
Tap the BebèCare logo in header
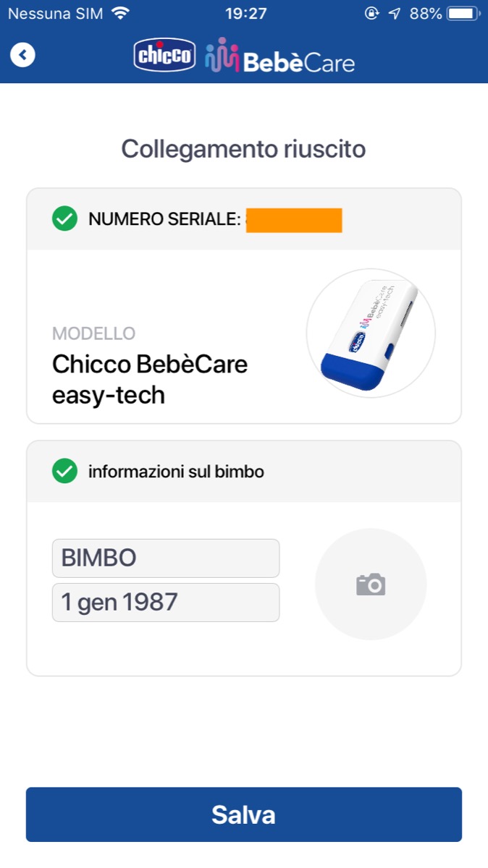pyautogui.click(x=280, y=56)
